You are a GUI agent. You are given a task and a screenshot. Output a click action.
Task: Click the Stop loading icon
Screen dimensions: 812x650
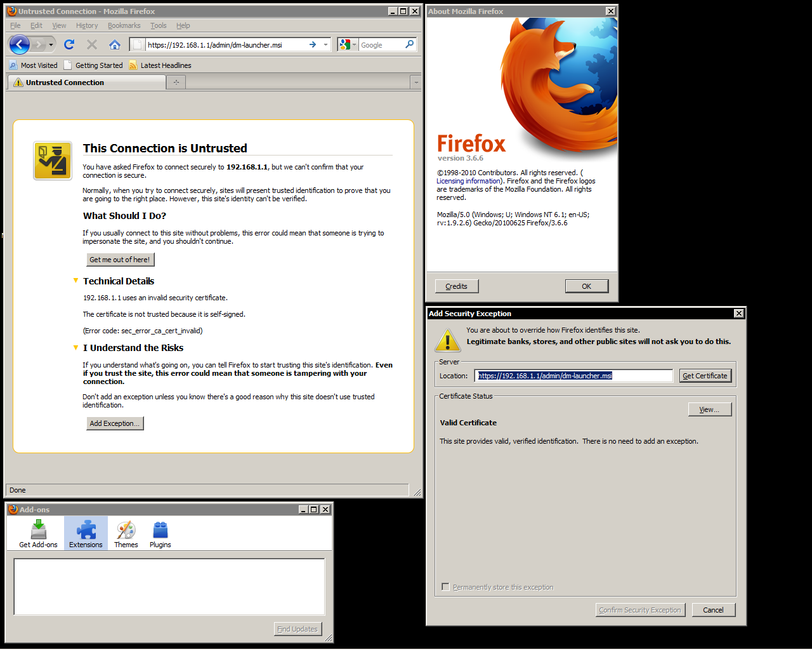click(x=92, y=44)
